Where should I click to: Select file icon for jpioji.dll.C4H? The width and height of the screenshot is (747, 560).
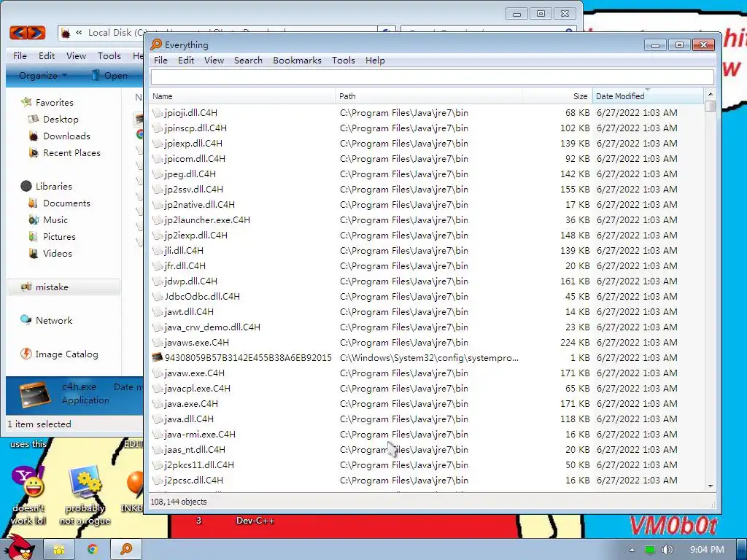(x=158, y=113)
